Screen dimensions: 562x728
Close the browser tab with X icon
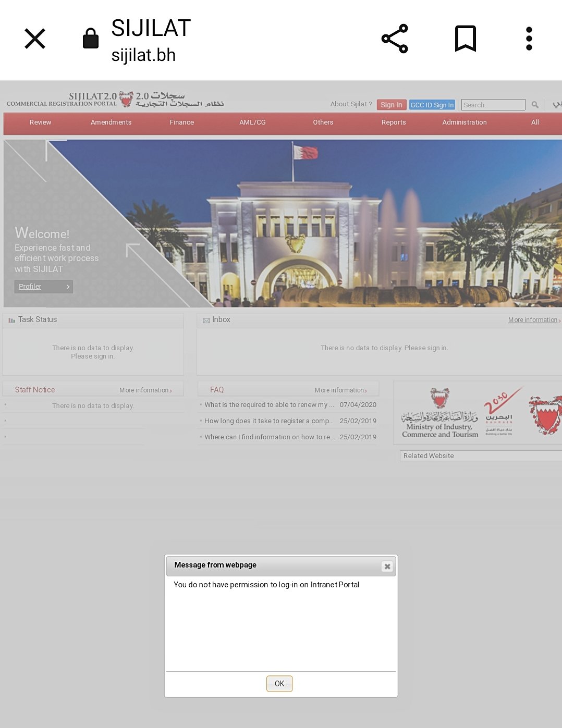pyautogui.click(x=35, y=39)
